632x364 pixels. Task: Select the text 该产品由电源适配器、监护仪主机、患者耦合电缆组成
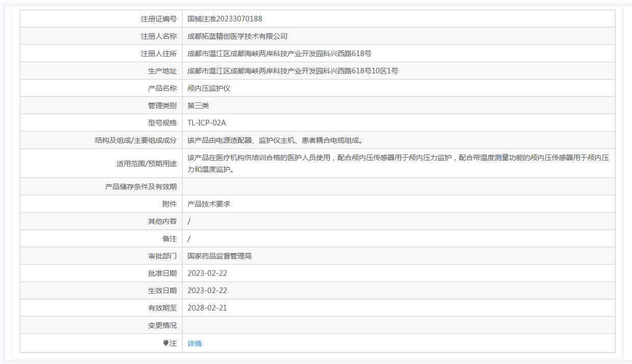tap(275, 140)
